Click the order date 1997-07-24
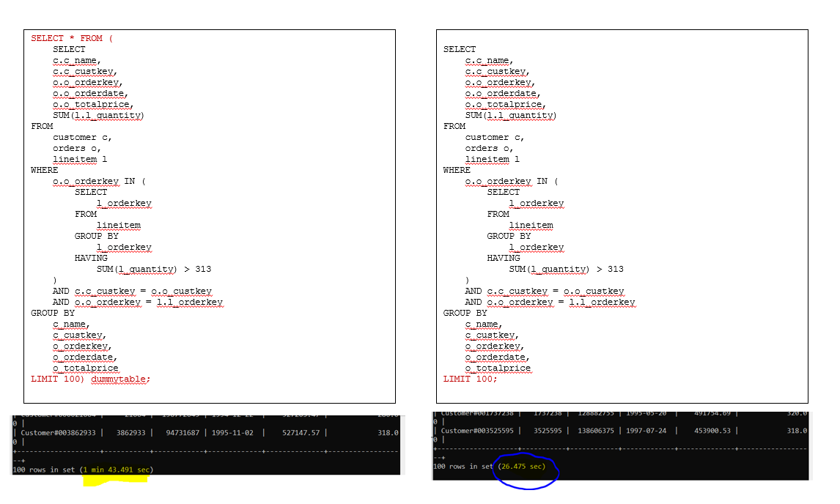The image size is (840, 504). pyautogui.click(x=652, y=431)
